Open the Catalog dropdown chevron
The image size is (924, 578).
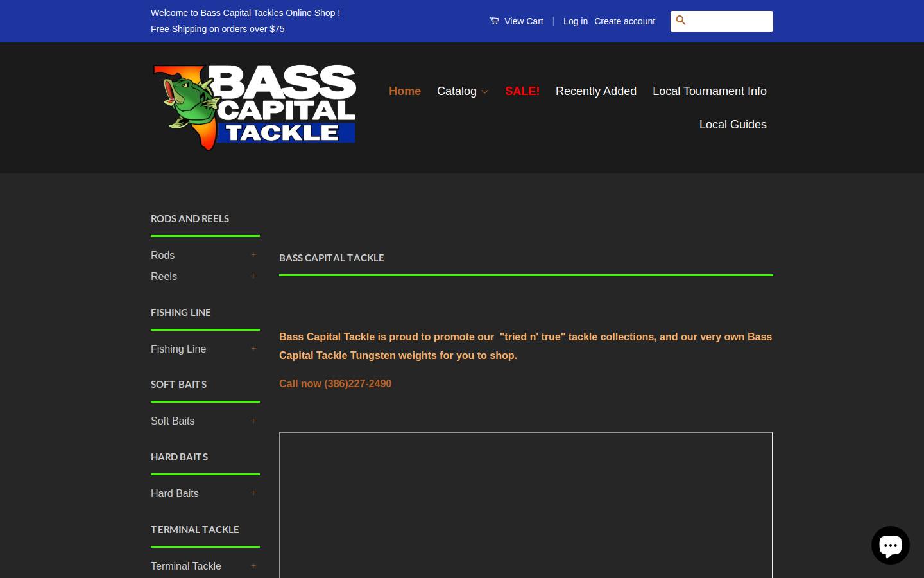tap(484, 92)
